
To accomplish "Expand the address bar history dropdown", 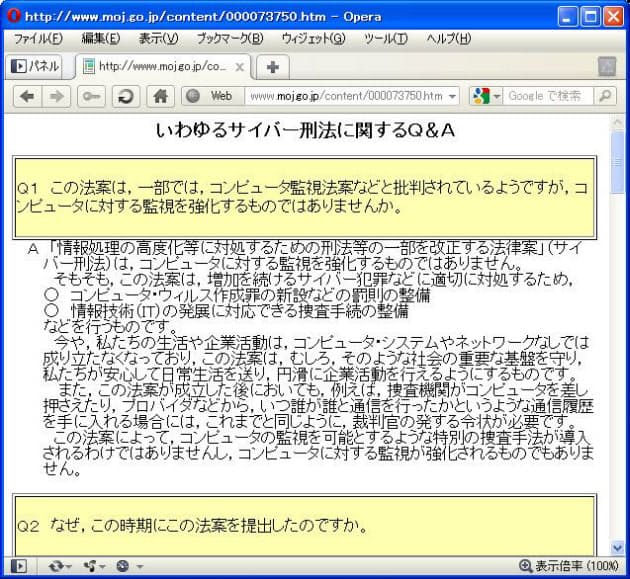I will (x=453, y=96).
